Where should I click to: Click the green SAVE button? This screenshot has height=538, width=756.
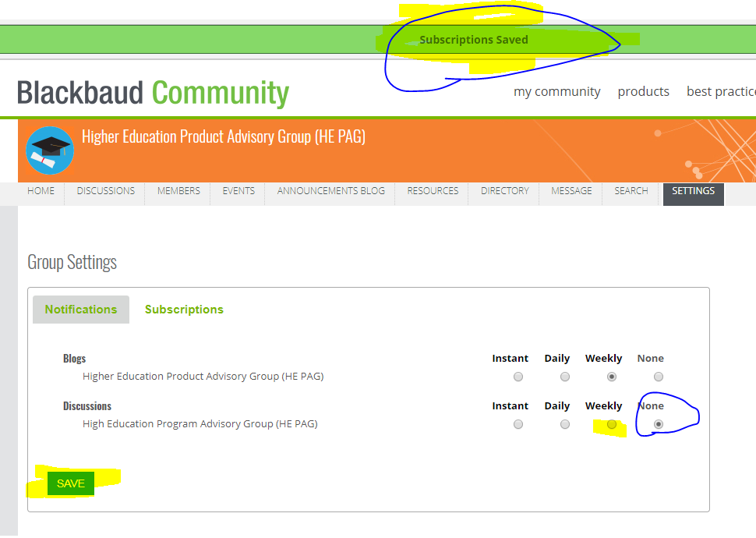71,483
